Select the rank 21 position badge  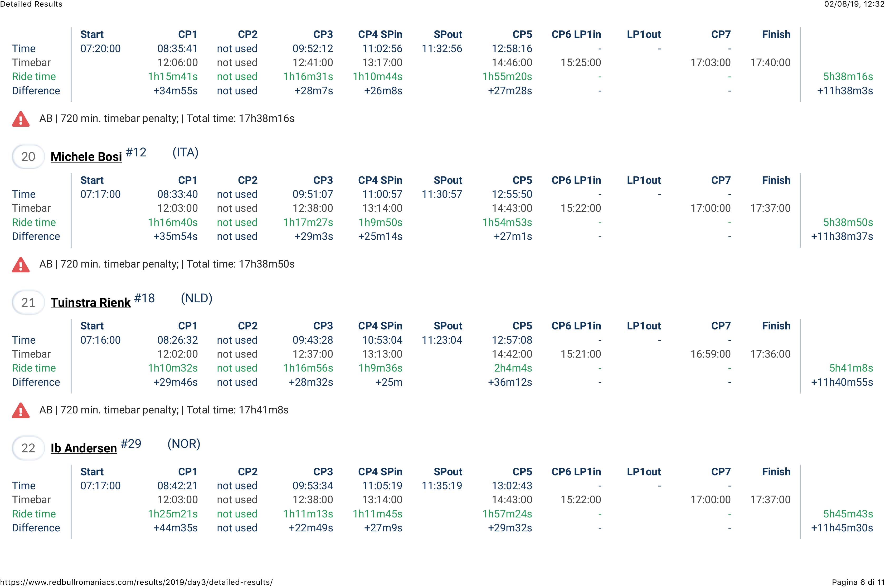(28, 302)
